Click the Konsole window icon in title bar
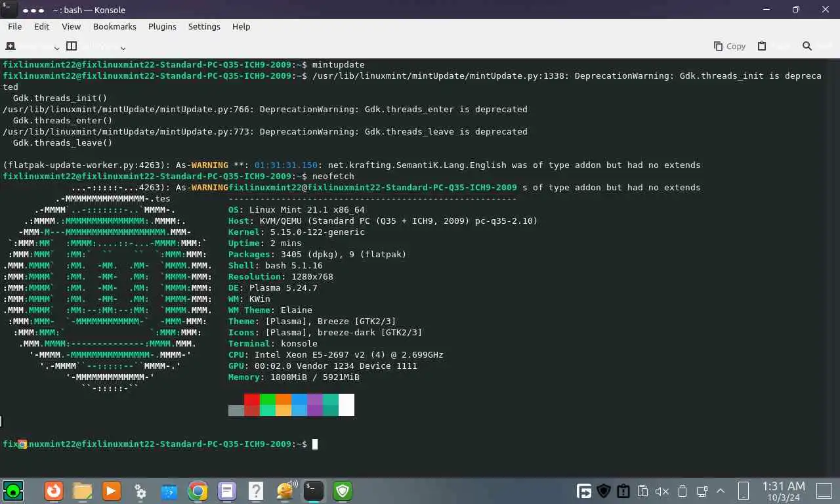840x504 pixels. pyautogui.click(x=9, y=9)
